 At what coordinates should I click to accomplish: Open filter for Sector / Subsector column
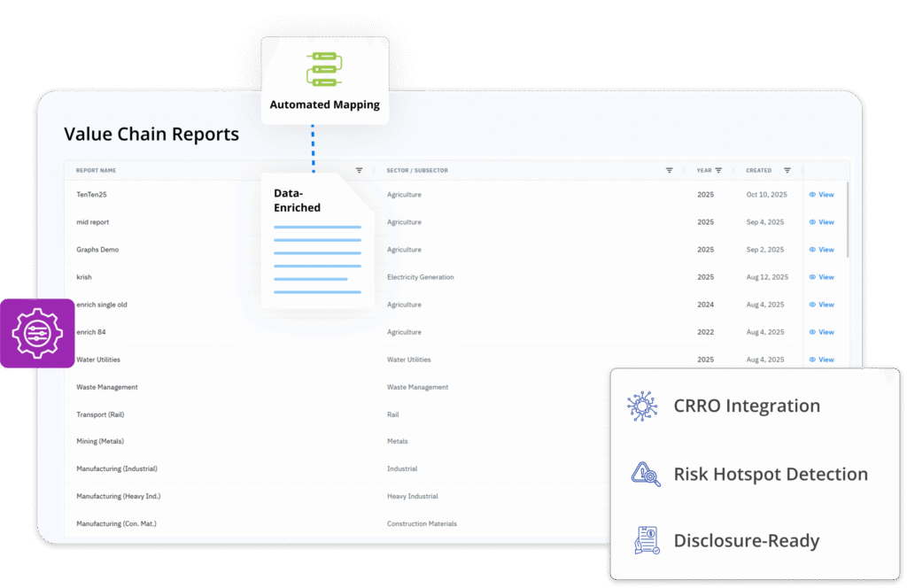[x=669, y=170]
